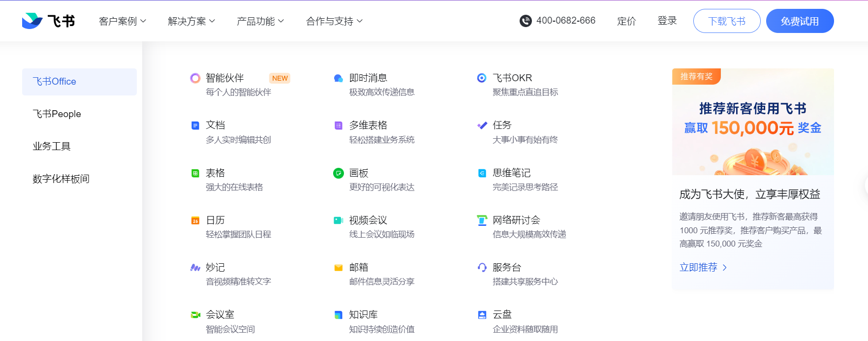Expand the 客户案例 dropdown menu
This screenshot has width=868, height=341.
point(123,21)
